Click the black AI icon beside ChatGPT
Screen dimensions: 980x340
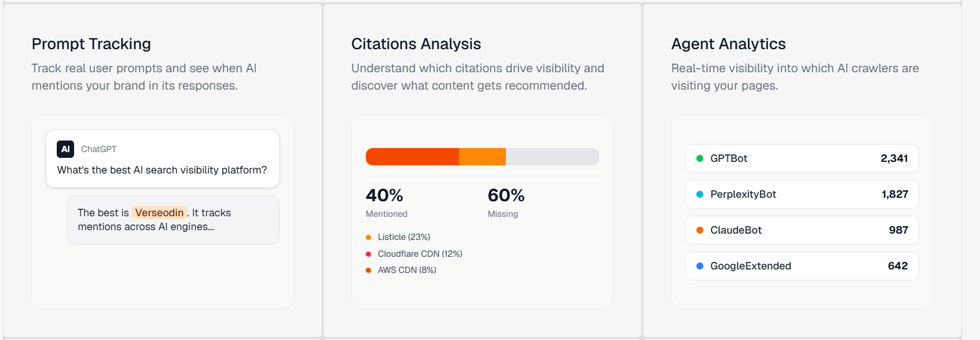(65, 149)
